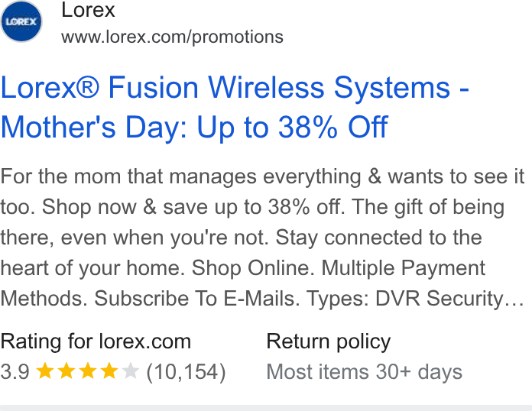The image size is (532, 411).
Task: Click the round Lorex logo icon
Action: pos(21,21)
